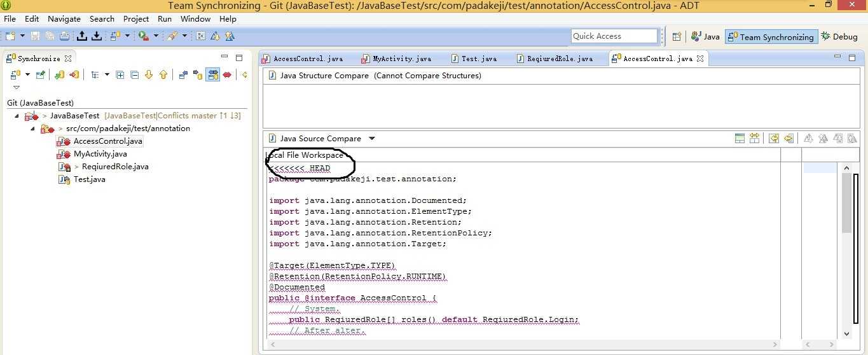Click the Search flashlight toolbar icon
Screen dimensions: 868x355
[x=173, y=36]
